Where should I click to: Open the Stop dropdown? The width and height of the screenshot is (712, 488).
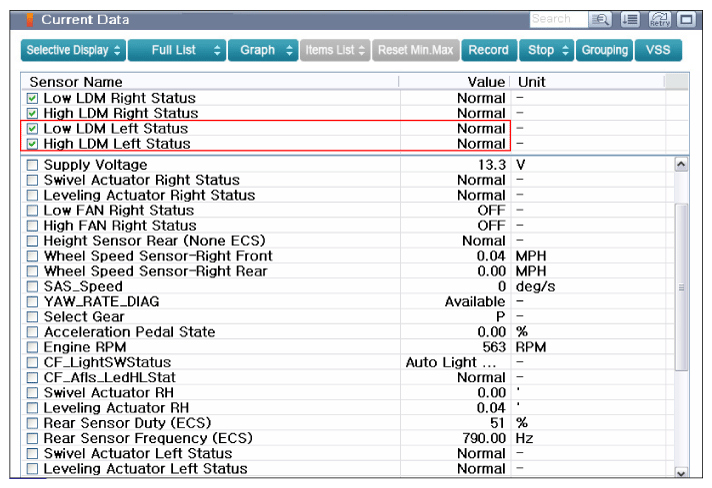click(547, 50)
